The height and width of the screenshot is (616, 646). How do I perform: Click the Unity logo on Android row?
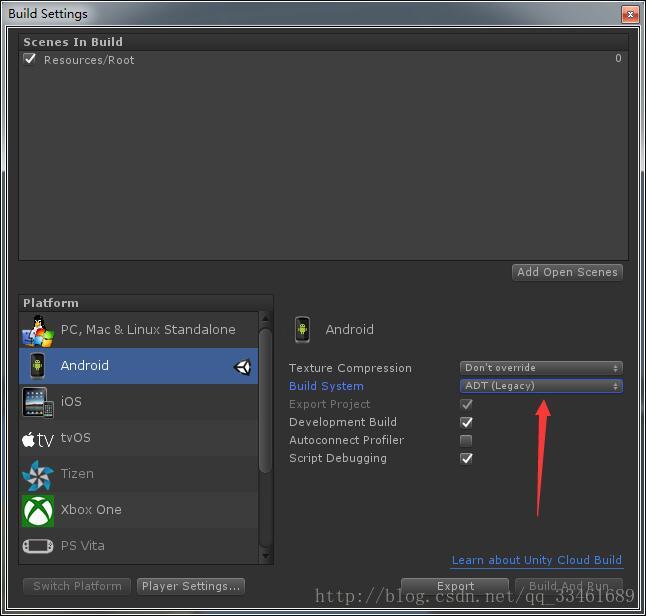pyautogui.click(x=242, y=367)
